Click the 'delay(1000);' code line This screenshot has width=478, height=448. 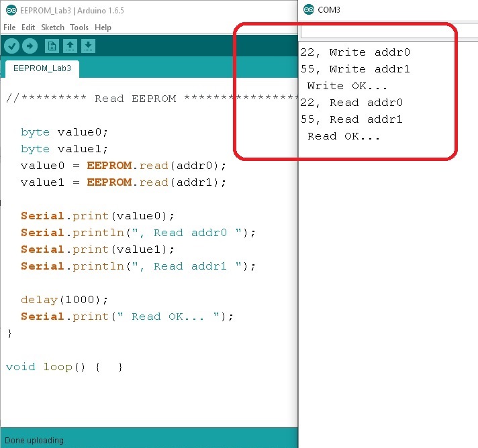(x=64, y=300)
